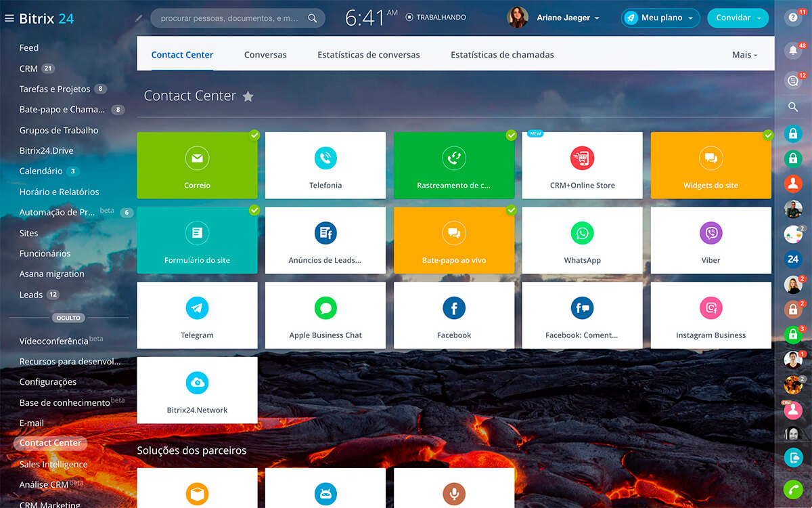Click the hamburger menu toggle
The height and width of the screenshot is (508, 812).
click(9, 18)
